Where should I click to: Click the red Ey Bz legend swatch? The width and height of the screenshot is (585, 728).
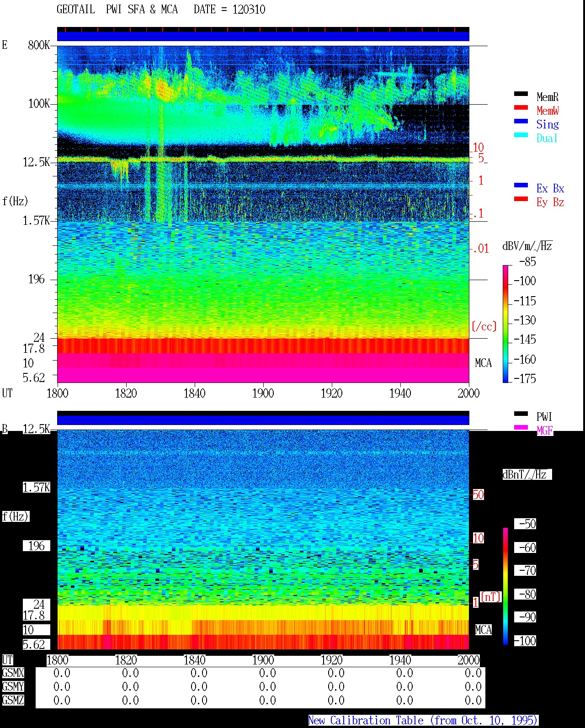[x=521, y=199]
